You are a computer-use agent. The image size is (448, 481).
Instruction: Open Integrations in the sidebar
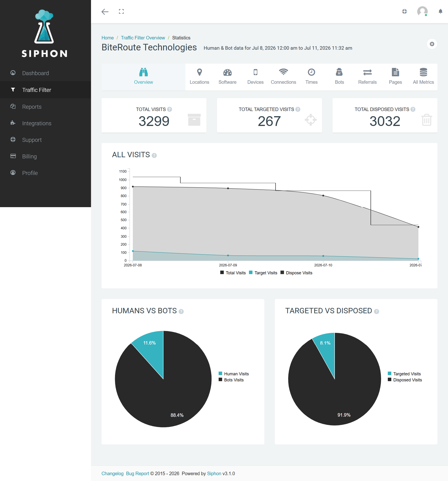pos(45,123)
